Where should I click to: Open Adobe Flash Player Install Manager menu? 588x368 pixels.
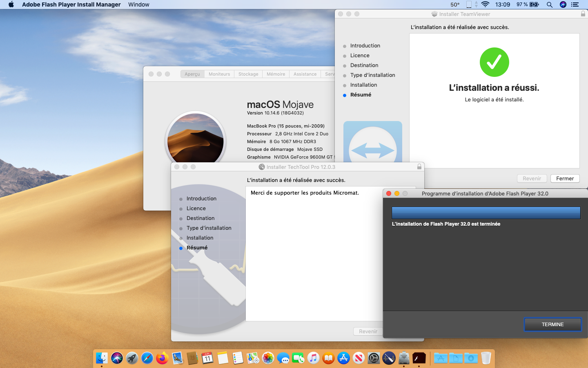click(x=71, y=4)
